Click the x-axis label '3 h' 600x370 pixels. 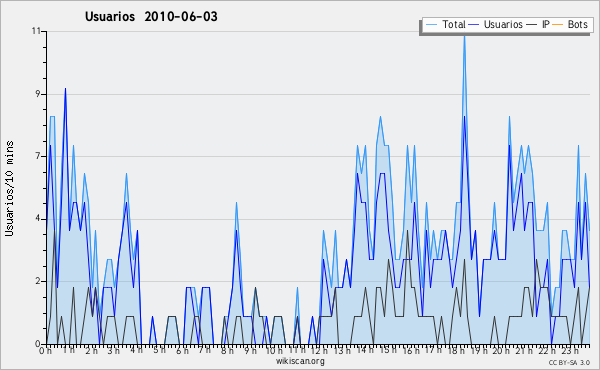[114, 350]
